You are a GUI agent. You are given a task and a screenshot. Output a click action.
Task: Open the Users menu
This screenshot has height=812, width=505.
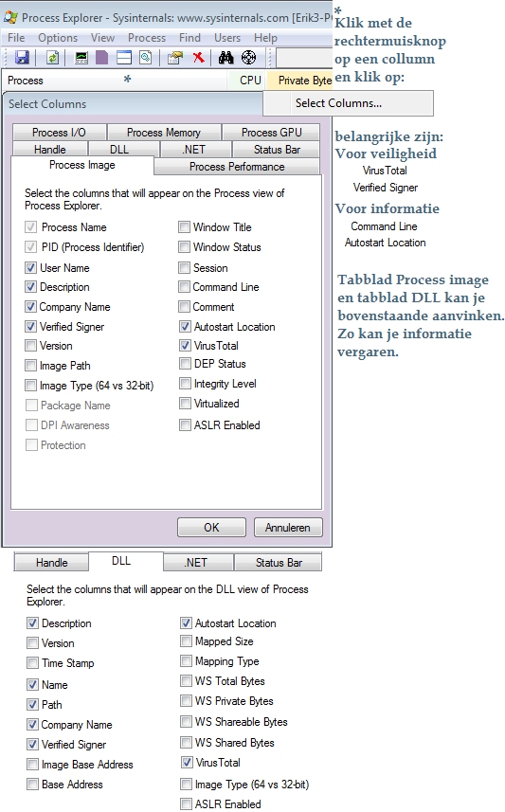point(227,38)
